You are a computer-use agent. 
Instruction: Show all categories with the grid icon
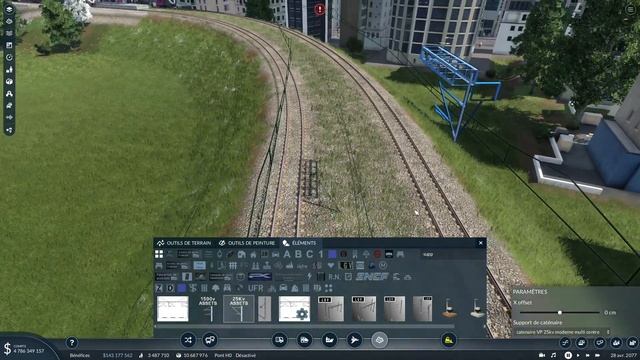pos(159,254)
